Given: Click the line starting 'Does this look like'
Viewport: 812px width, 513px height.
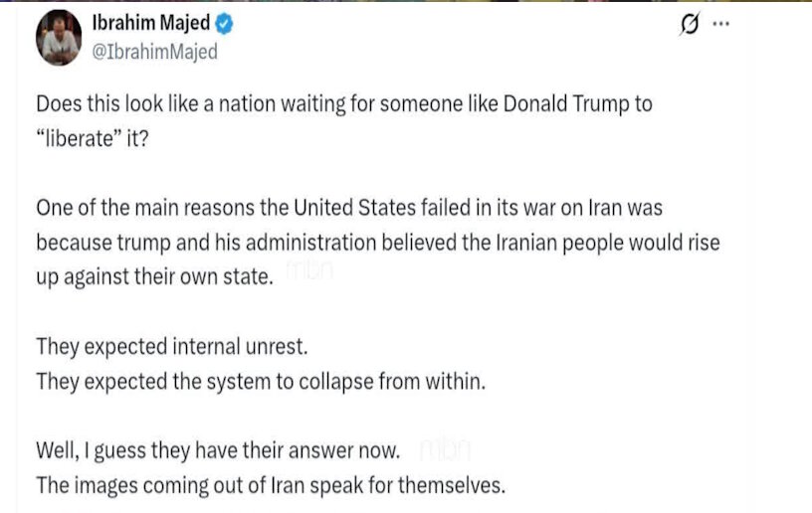Looking at the screenshot, I should 344,104.
